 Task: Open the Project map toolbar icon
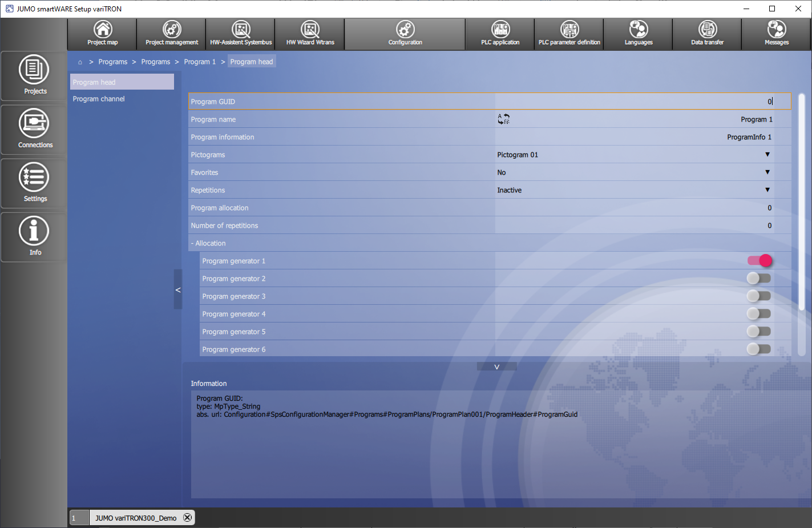point(103,34)
